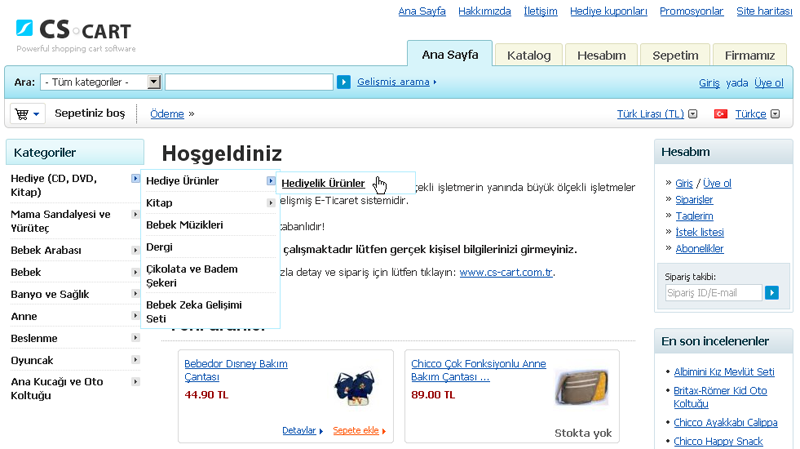Click Üye ol link in search bar
This screenshot has width=800, height=449.
click(769, 83)
